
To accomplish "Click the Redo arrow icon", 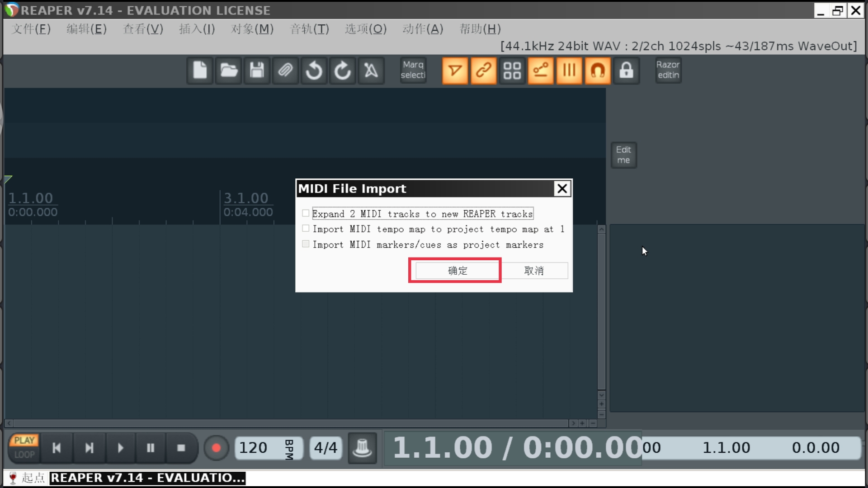I will [342, 70].
